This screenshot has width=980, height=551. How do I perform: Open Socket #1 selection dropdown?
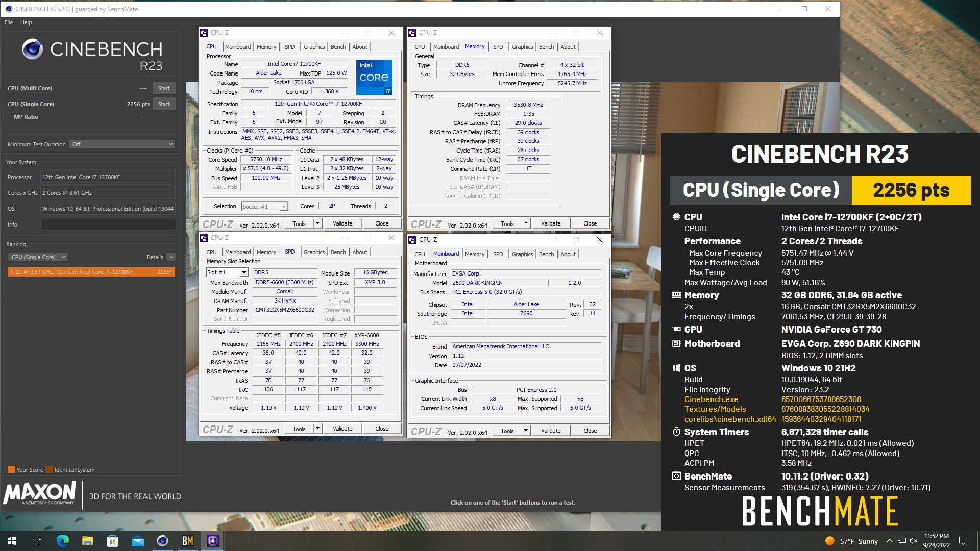264,206
